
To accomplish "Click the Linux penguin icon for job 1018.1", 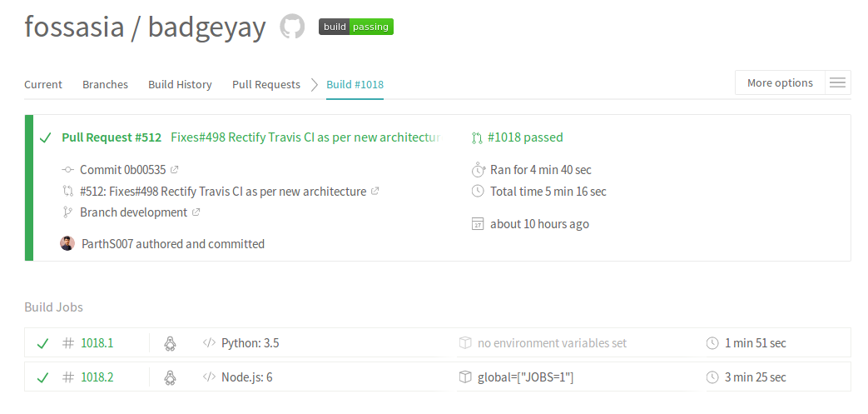I will 171,343.
